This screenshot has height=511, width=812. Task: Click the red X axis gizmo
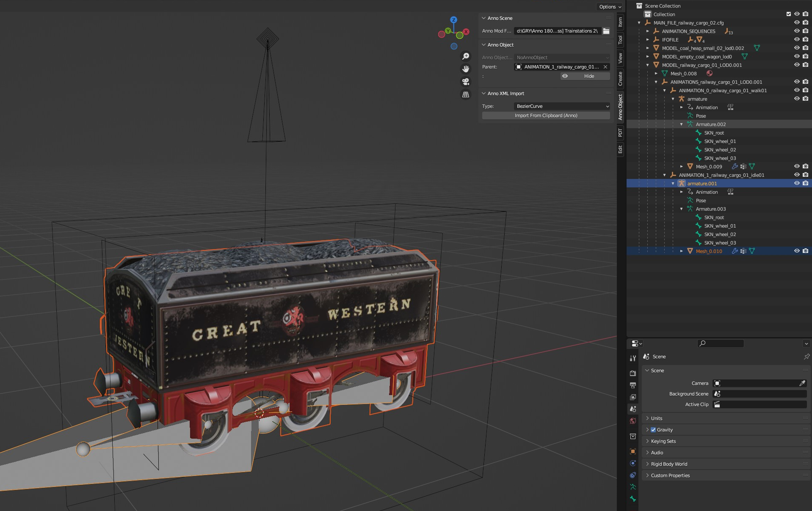pyautogui.click(x=466, y=32)
